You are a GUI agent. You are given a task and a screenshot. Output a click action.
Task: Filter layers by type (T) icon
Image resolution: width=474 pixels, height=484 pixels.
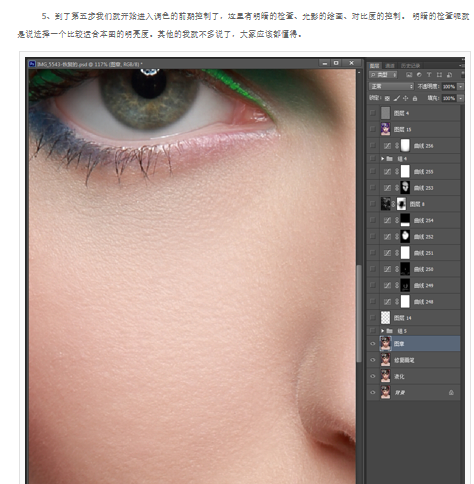click(429, 75)
